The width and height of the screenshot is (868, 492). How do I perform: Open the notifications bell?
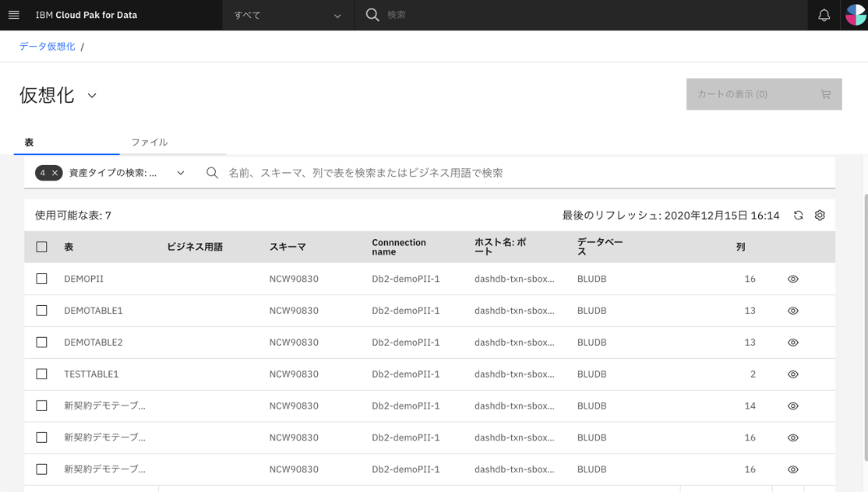[x=824, y=14]
